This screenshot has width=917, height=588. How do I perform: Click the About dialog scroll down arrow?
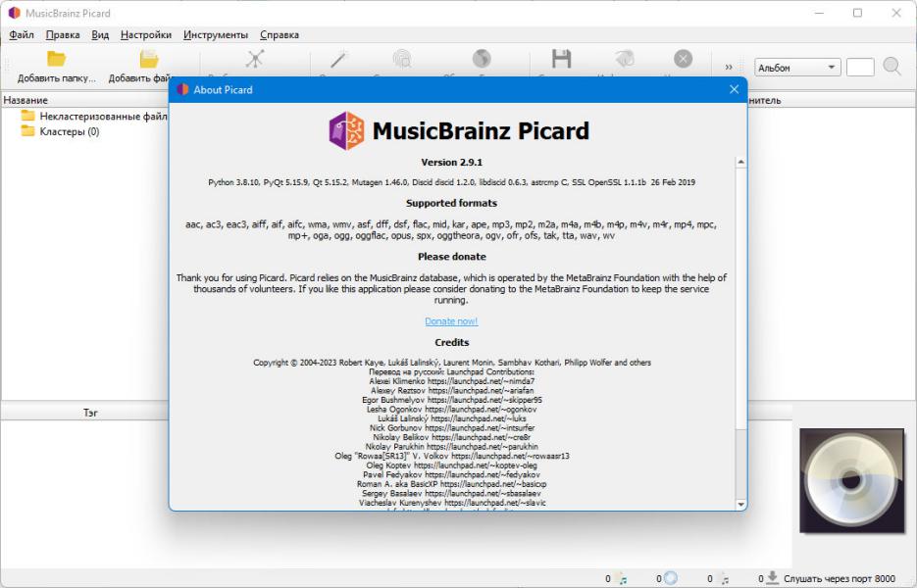point(741,504)
